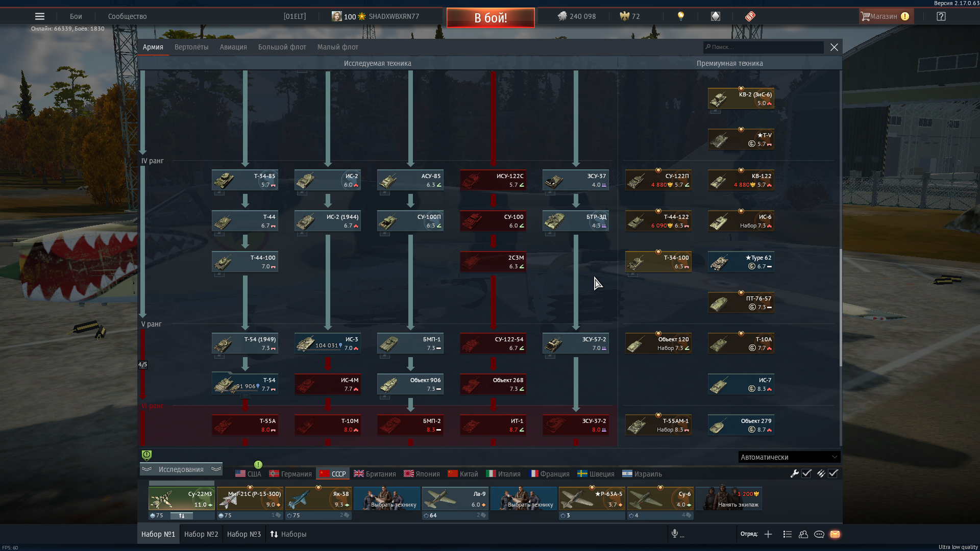Screen dimensions: 980x551
Task: Open the hamburger main menu
Action: pos(40,16)
